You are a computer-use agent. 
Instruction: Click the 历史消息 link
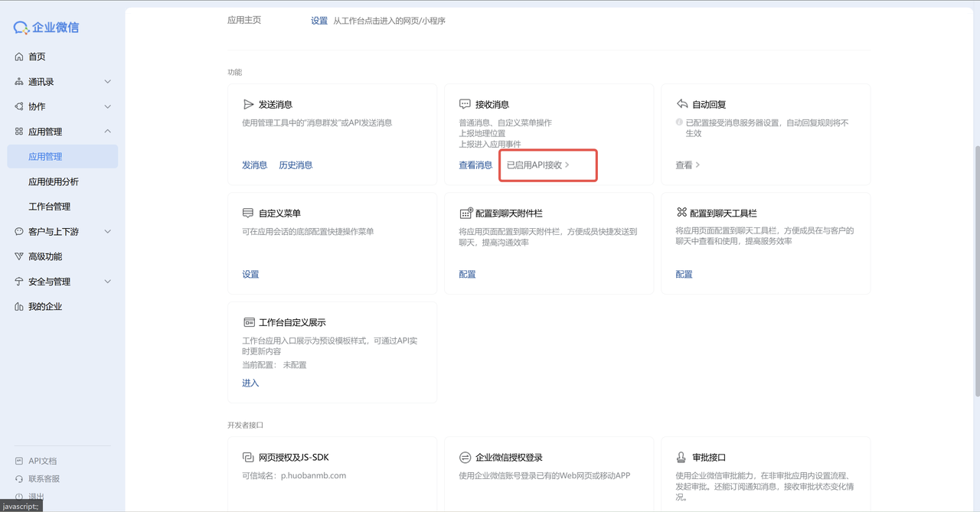296,165
